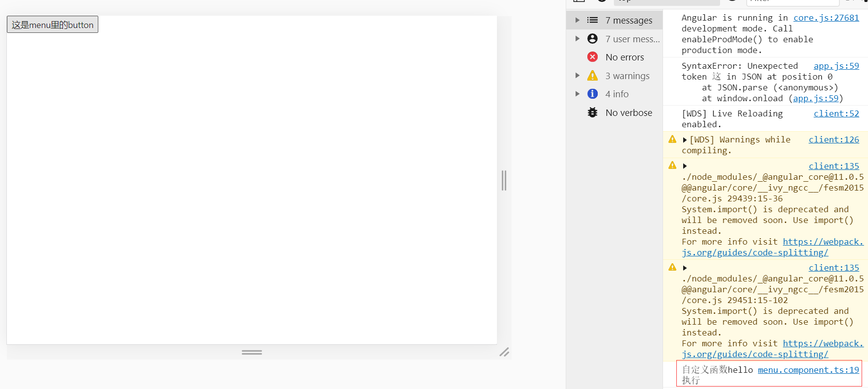Click the user messages avatar icon
This screenshot has height=389, width=868.
point(592,39)
